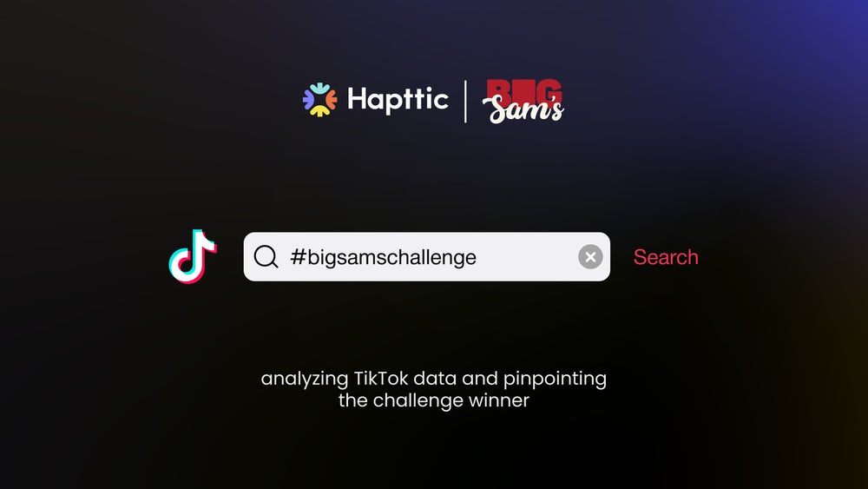This screenshot has height=489, width=868.
Task: Click empty space inside the search bar
Action: click(526, 257)
